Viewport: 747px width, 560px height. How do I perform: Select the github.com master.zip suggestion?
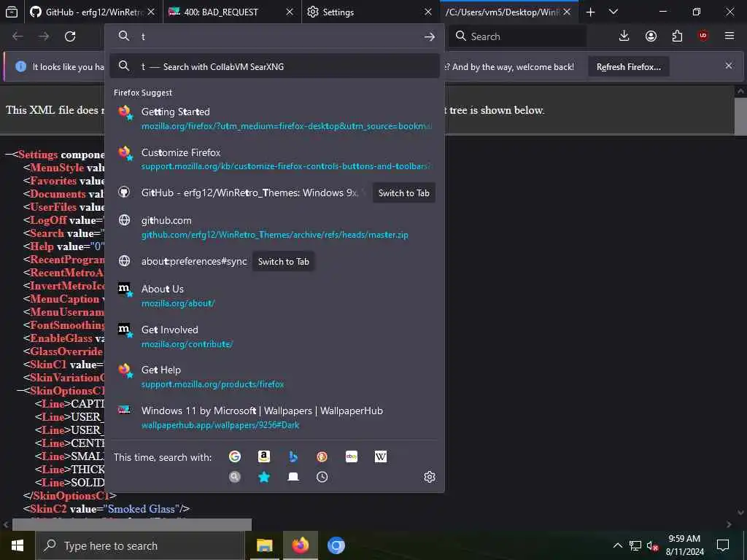pos(274,227)
